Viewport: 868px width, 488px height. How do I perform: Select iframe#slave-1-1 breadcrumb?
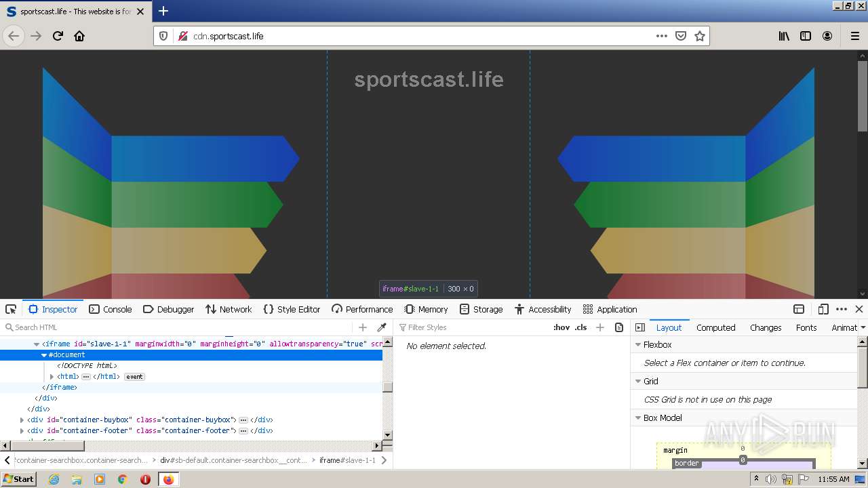pyautogui.click(x=347, y=460)
